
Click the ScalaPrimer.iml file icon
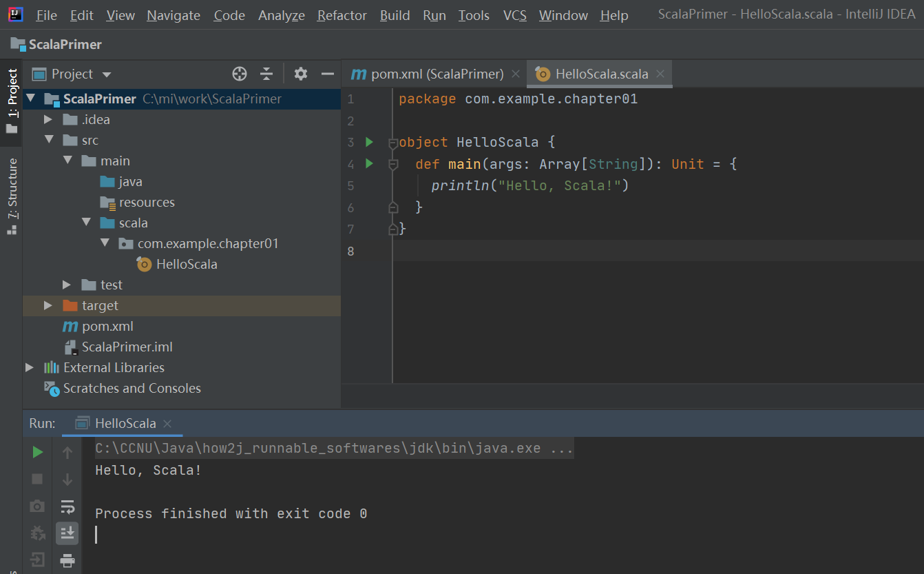coord(70,347)
